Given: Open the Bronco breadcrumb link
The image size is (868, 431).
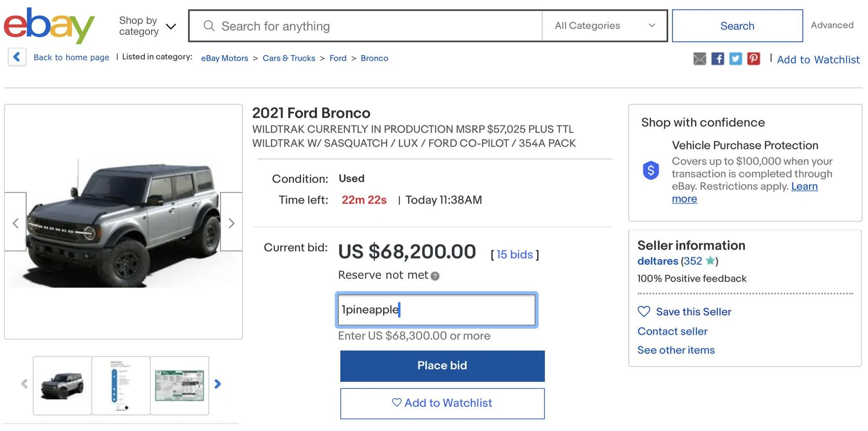Looking at the screenshot, I should [x=374, y=58].
